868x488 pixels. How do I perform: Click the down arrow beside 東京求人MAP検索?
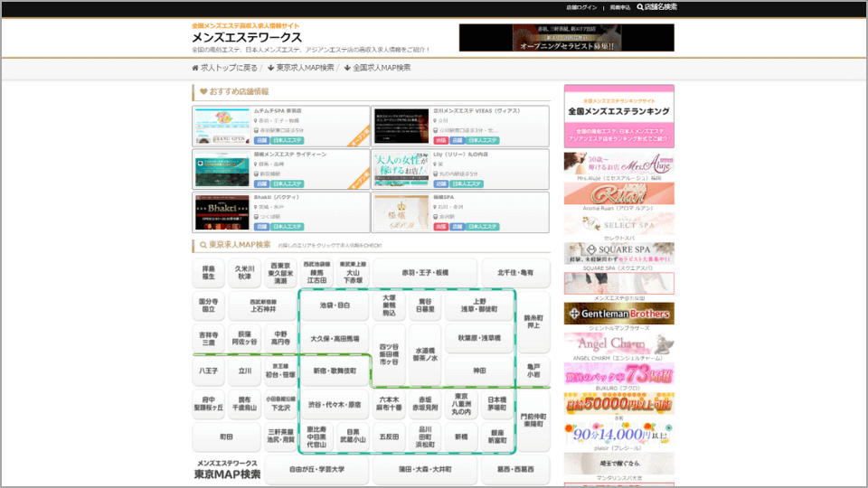coord(270,68)
